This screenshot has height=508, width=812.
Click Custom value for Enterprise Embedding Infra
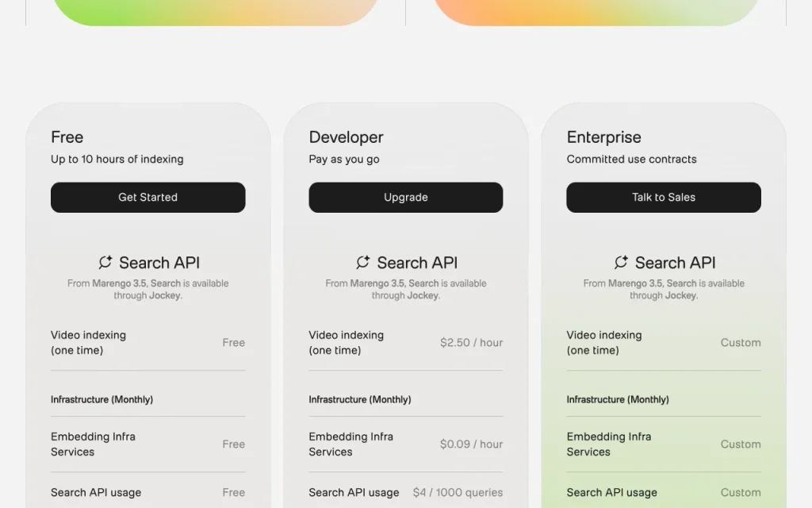click(741, 444)
